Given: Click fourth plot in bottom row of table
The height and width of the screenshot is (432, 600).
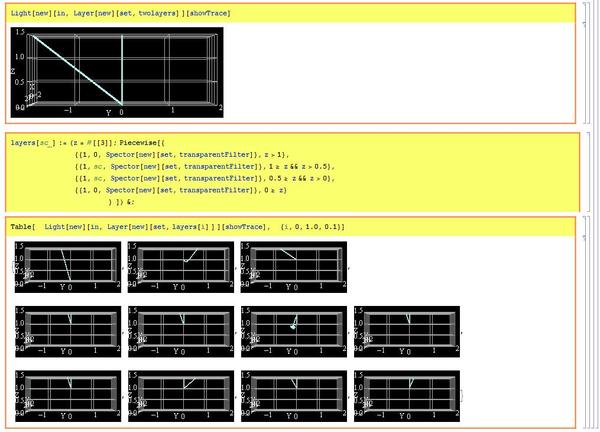Looking at the screenshot, I should (407, 394).
